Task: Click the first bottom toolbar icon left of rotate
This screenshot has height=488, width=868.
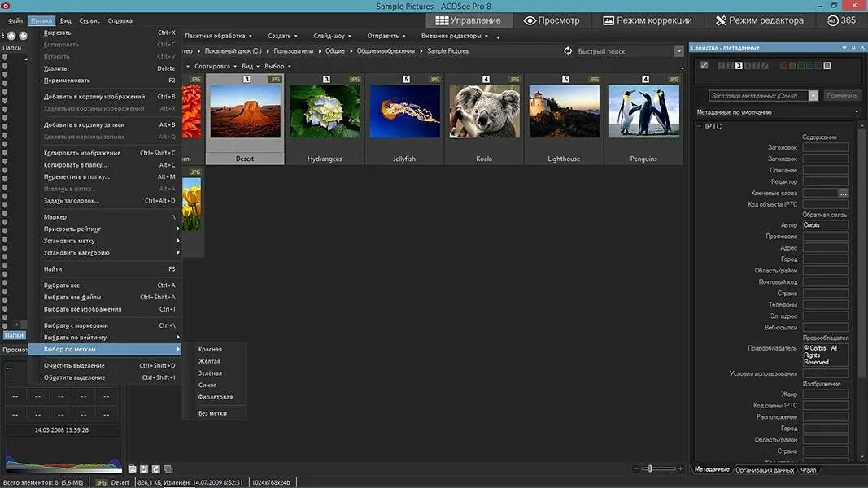Action: click(x=133, y=469)
